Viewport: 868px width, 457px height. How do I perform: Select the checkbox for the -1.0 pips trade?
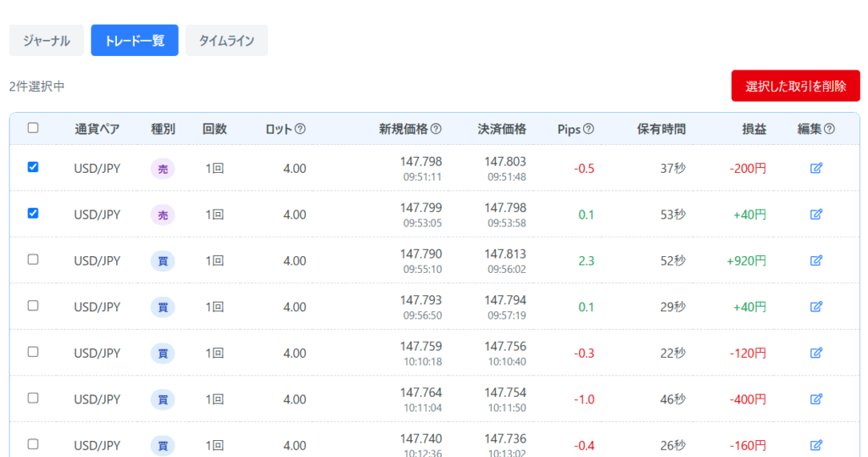[33, 398]
